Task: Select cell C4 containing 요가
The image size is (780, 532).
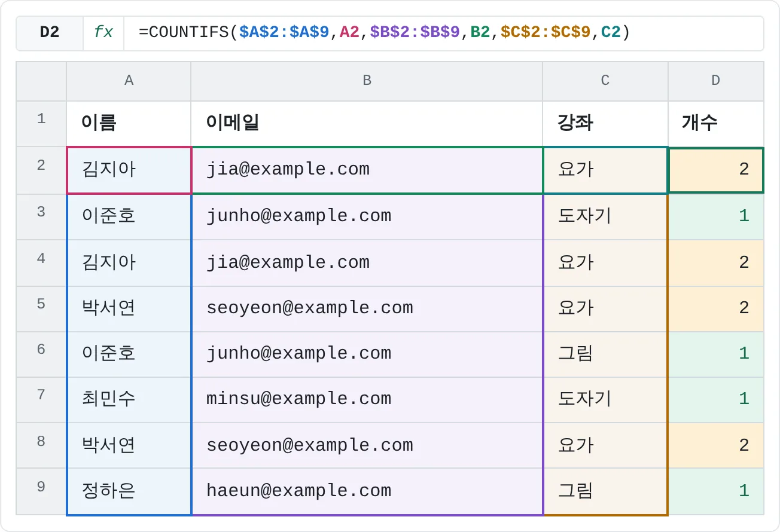Action: pos(605,263)
